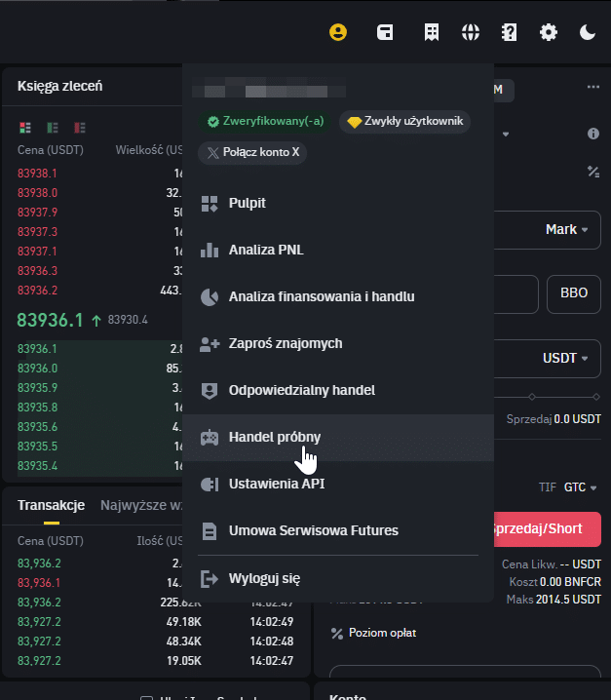Click the last price 83936.1 in large green
The image size is (611, 700).
pyautogui.click(x=50, y=321)
